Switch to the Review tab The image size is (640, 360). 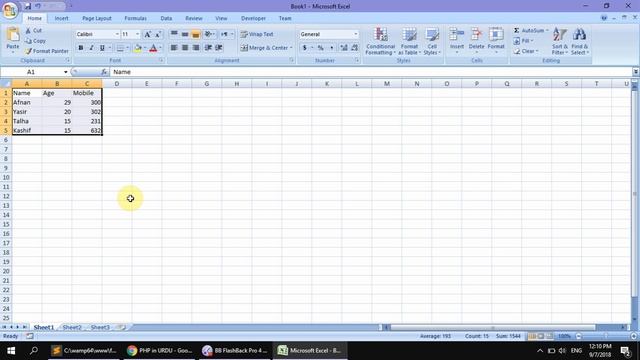click(x=194, y=18)
